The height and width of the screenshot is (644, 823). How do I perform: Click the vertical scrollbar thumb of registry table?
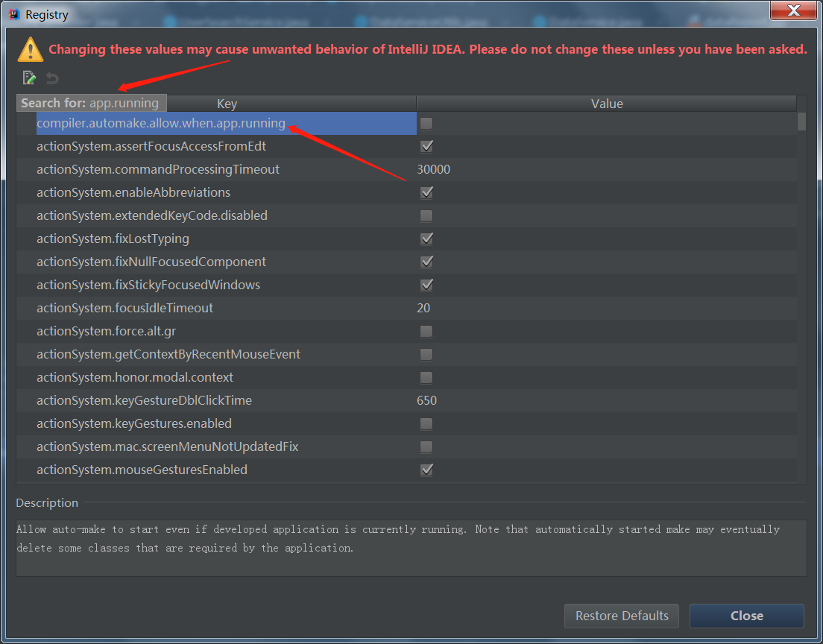801,121
